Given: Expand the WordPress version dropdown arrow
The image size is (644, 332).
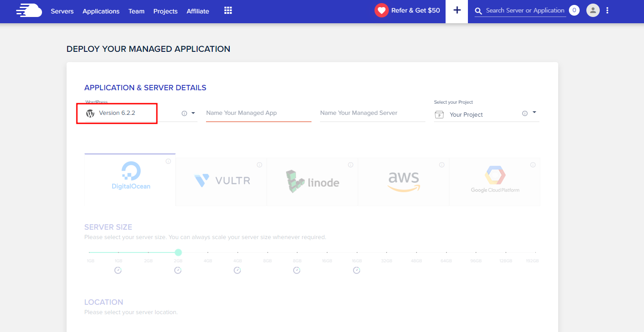Looking at the screenshot, I should pos(193,113).
